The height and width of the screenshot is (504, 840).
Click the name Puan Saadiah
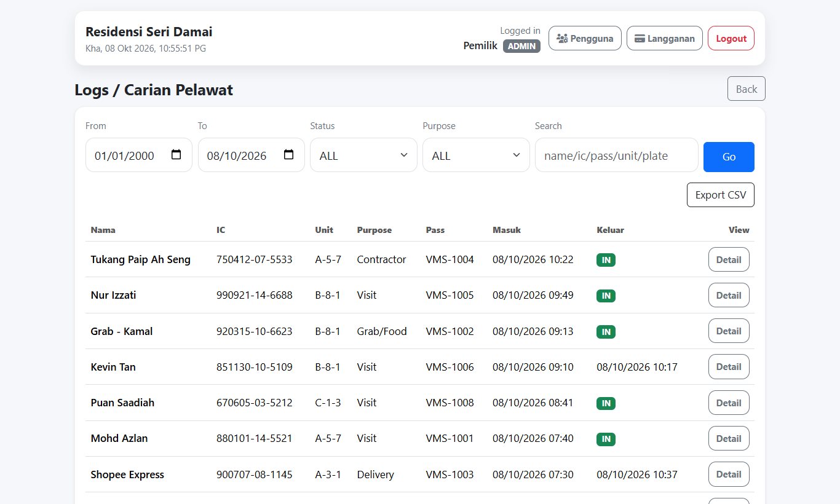click(122, 403)
